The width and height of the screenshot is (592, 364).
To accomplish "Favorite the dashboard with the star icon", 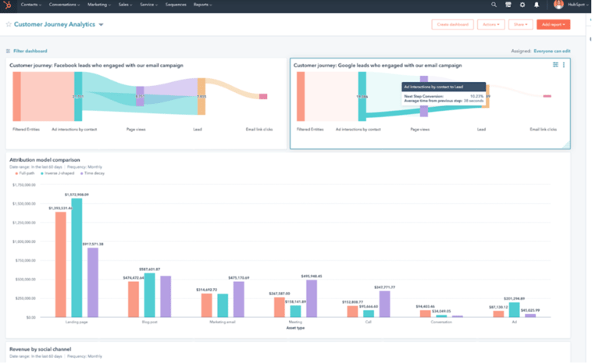I will [x=9, y=25].
